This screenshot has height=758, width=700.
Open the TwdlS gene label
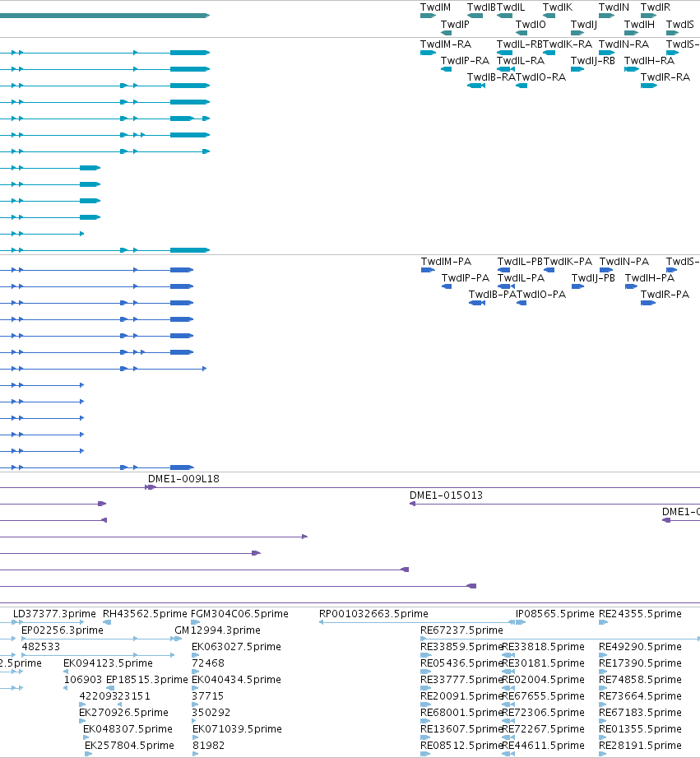679,24
